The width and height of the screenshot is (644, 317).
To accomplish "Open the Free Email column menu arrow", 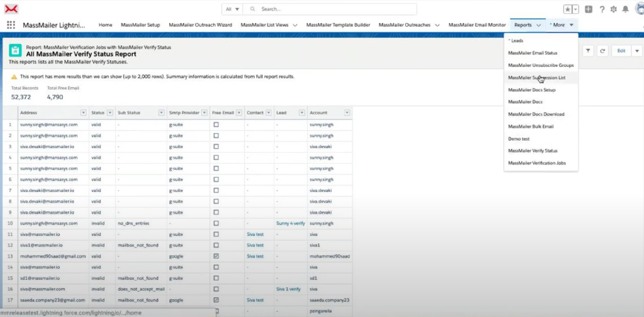I will pos(239,113).
